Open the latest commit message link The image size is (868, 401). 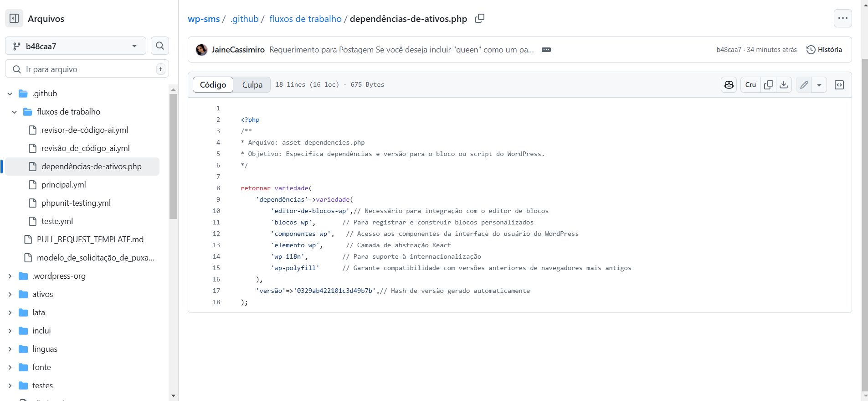coord(401,50)
